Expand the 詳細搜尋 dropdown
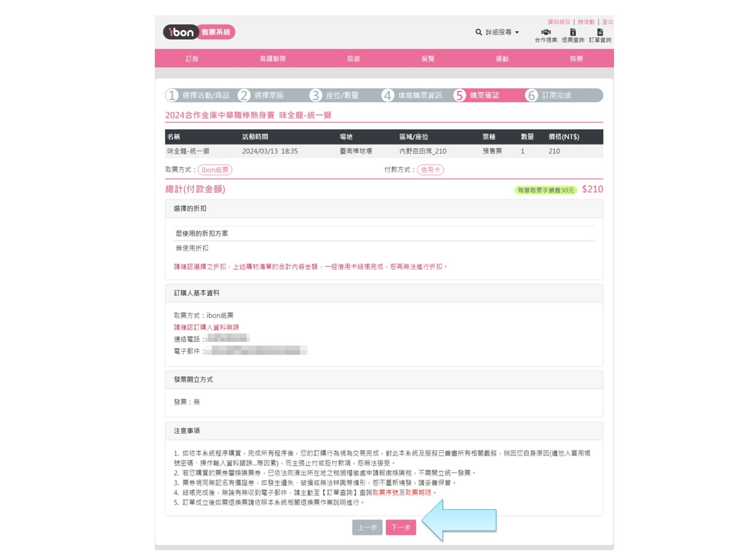747x560 pixels. (x=502, y=32)
